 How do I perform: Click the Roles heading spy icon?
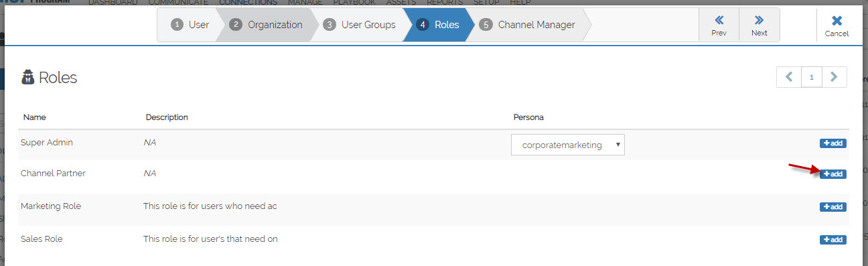coord(27,78)
